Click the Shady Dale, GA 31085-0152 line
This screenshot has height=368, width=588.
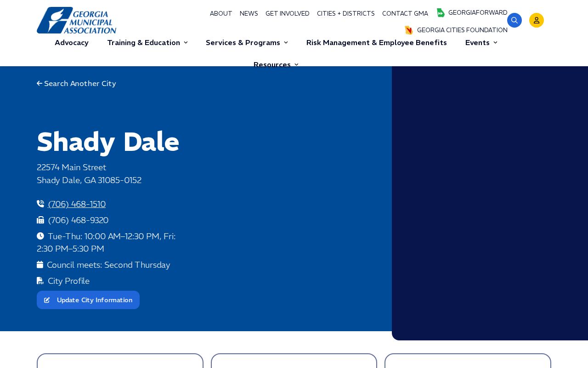pyautogui.click(x=89, y=180)
